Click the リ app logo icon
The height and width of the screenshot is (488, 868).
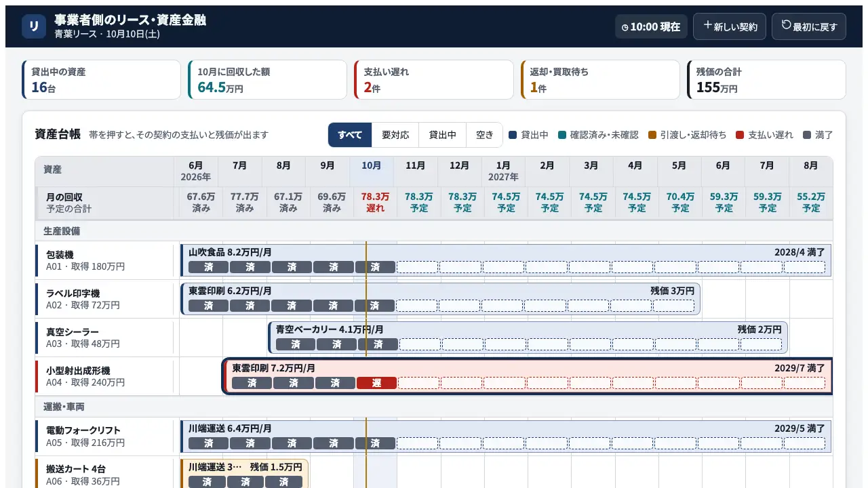(x=34, y=26)
